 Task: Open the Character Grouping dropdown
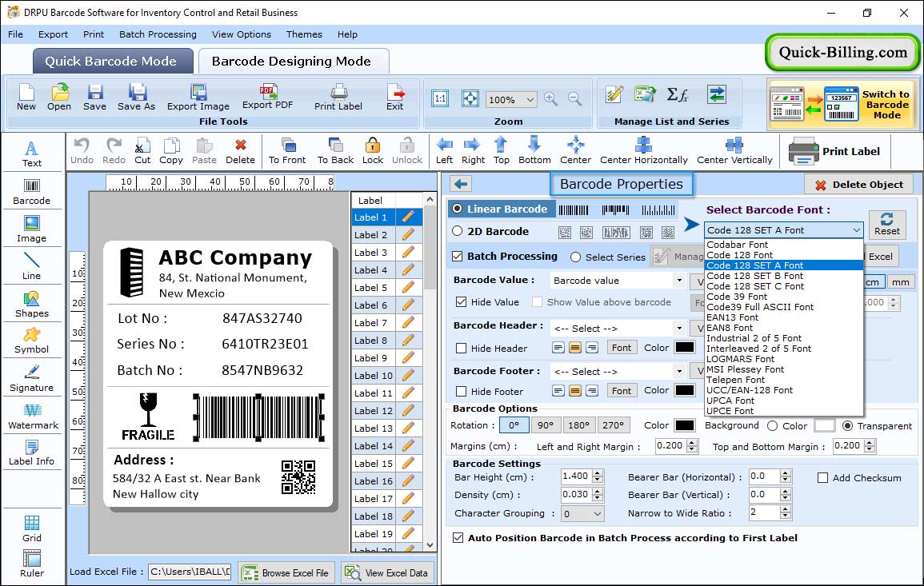coord(598,514)
